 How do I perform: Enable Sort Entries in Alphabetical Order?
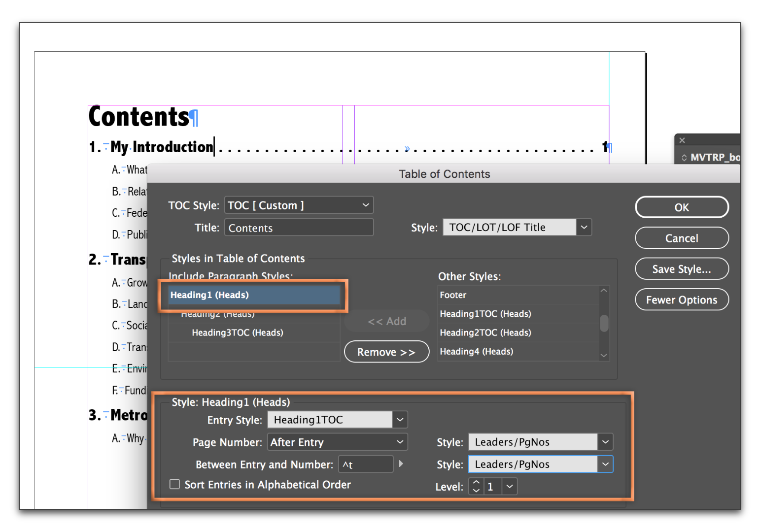click(x=175, y=484)
